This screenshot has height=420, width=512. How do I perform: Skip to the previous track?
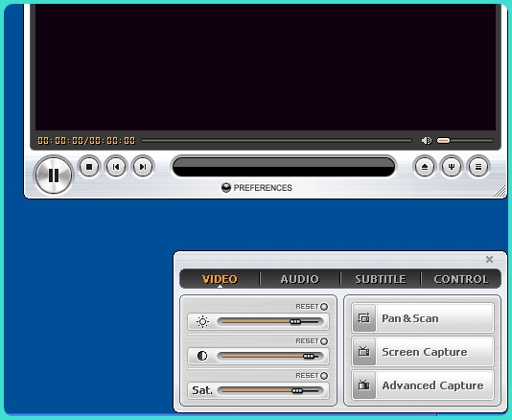tap(116, 167)
